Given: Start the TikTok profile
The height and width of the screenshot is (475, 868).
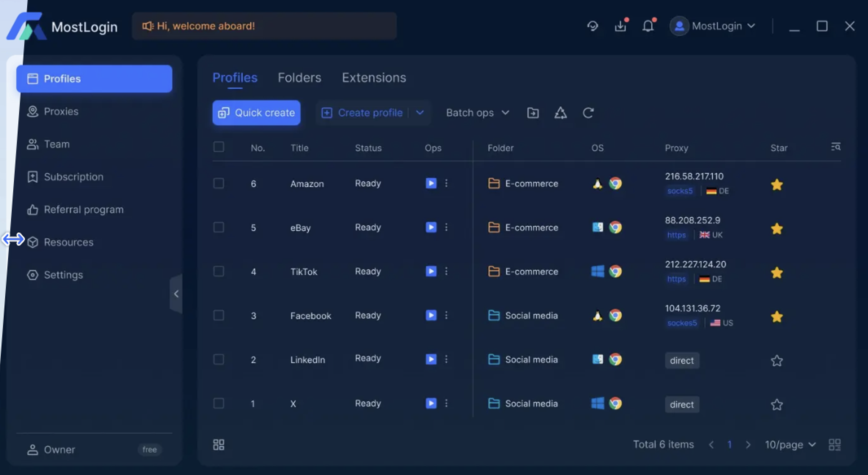Looking at the screenshot, I should pos(431,271).
